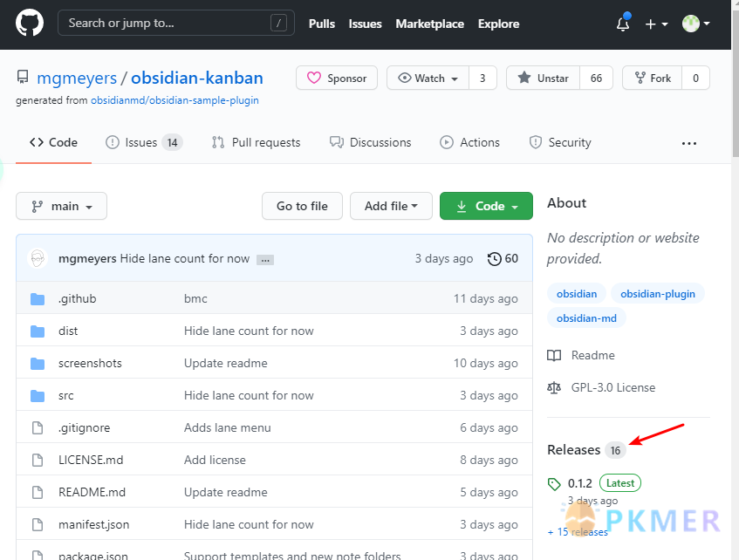Fork the repository
Screen dimensions: 739x560
click(653, 78)
